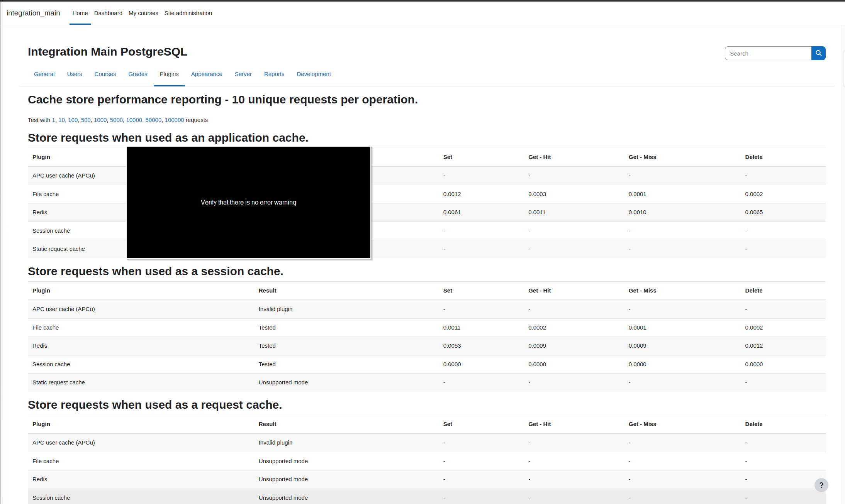Test with 500 requests link
This screenshot has width=845, height=504.
pos(86,120)
